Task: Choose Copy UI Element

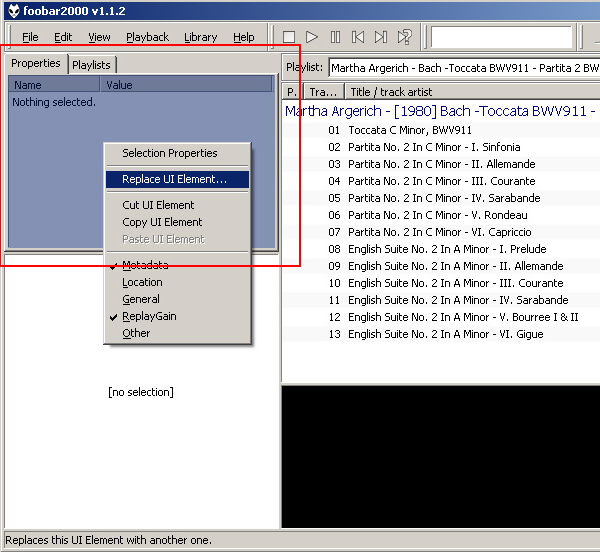Action: click(178, 222)
